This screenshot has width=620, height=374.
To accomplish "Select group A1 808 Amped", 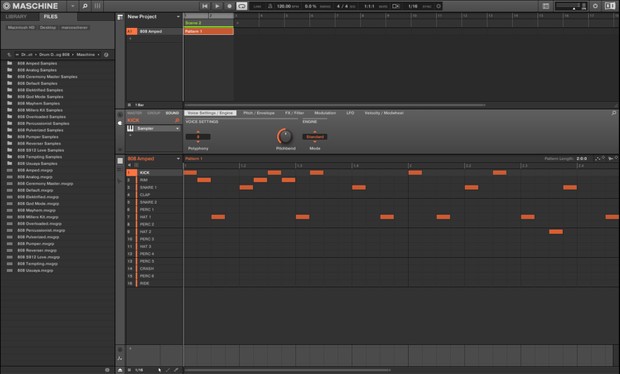I will coord(154,31).
